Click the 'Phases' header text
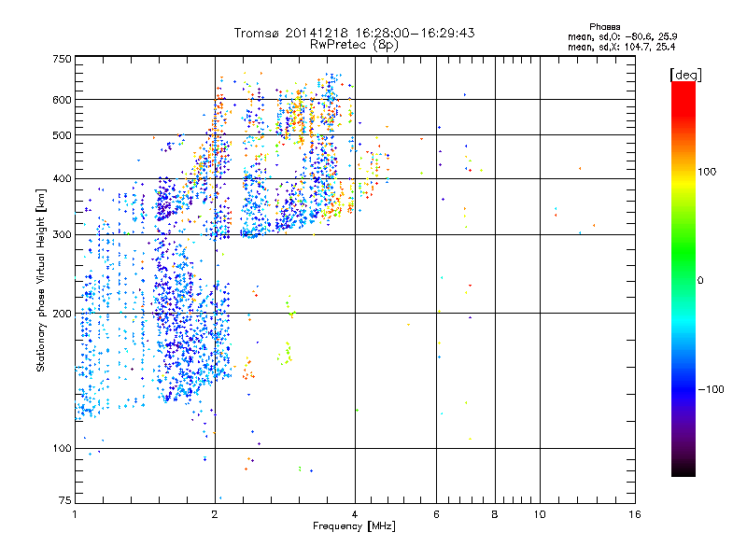The height and width of the screenshot is (560, 747). [604, 27]
